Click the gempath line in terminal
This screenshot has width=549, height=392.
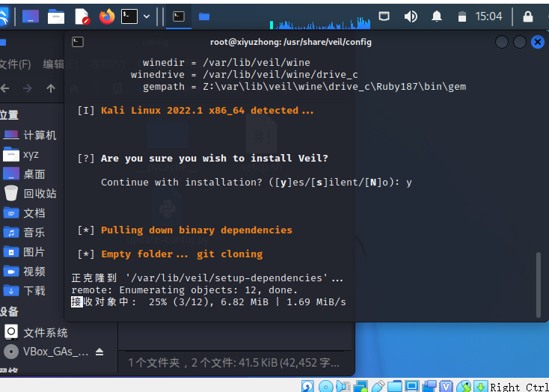[x=304, y=87]
